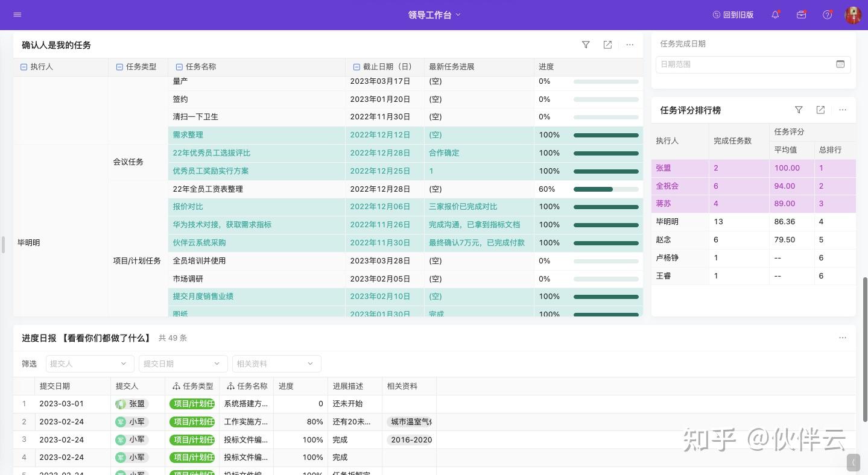The image size is (868, 475).
Task: Click the 任务名称 hierarchy icon in the daily report header
Action: (230, 386)
